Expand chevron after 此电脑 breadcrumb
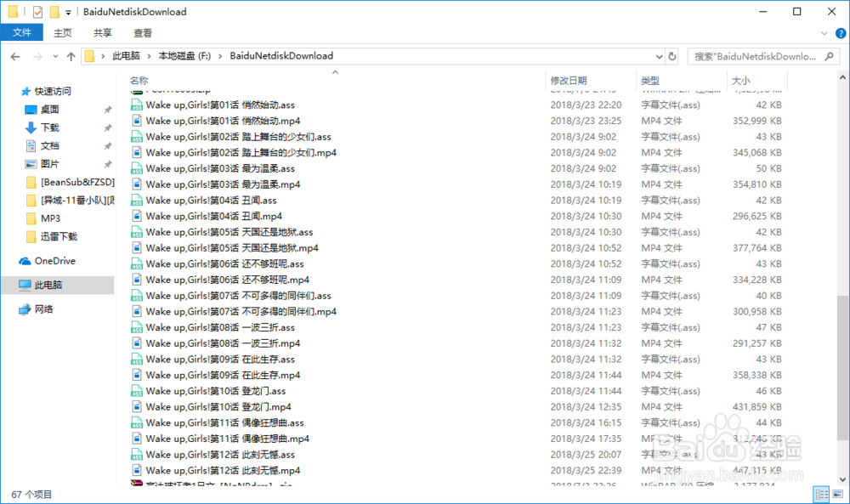This screenshot has height=504, width=850. [149, 56]
